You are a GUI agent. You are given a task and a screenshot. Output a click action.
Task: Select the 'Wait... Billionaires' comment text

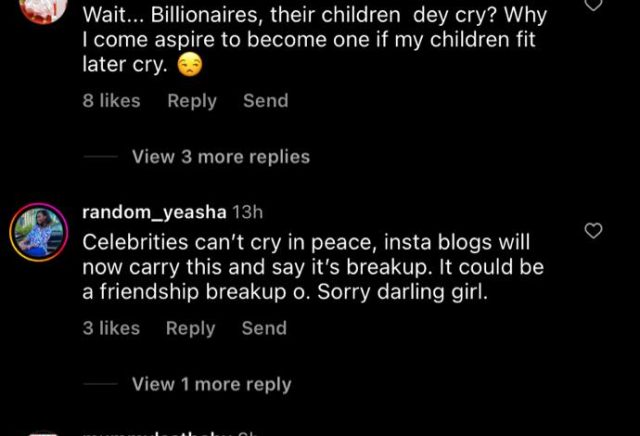pos(315,40)
